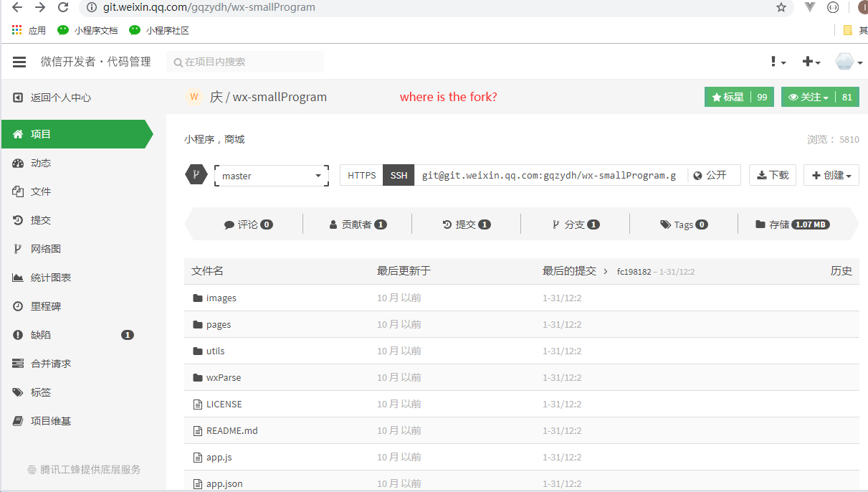Switch clone URL to SSH

(399, 175)
